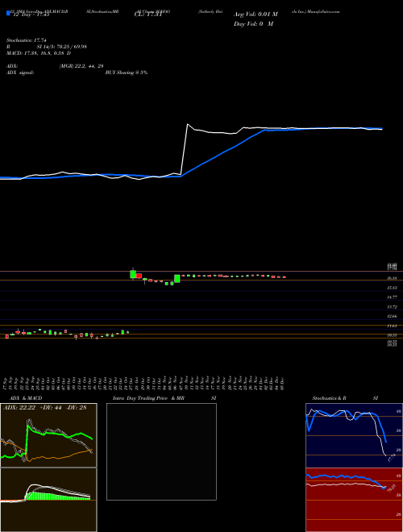Click the 13.72 price axis label

point(393,307)
